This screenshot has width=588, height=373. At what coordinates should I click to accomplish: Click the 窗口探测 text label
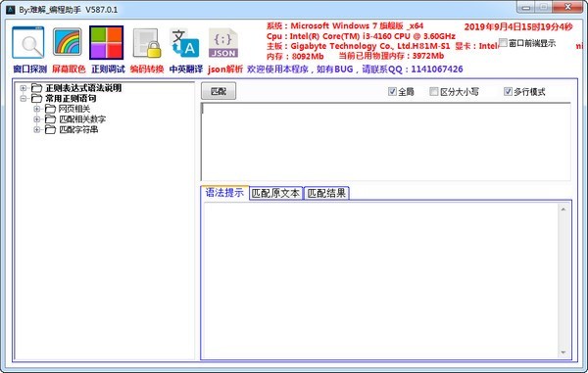coord(30,70)
